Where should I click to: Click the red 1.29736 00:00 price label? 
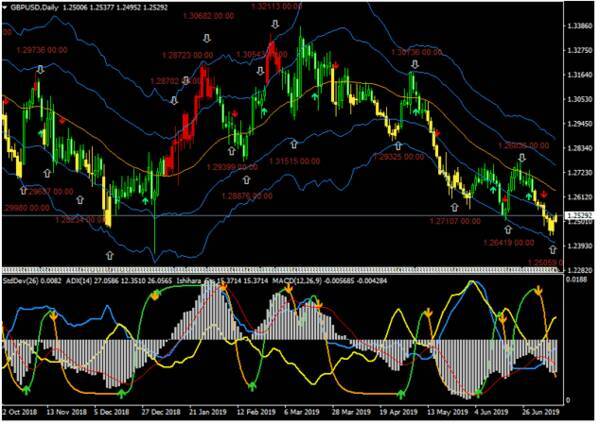click(x=42, y=50)
